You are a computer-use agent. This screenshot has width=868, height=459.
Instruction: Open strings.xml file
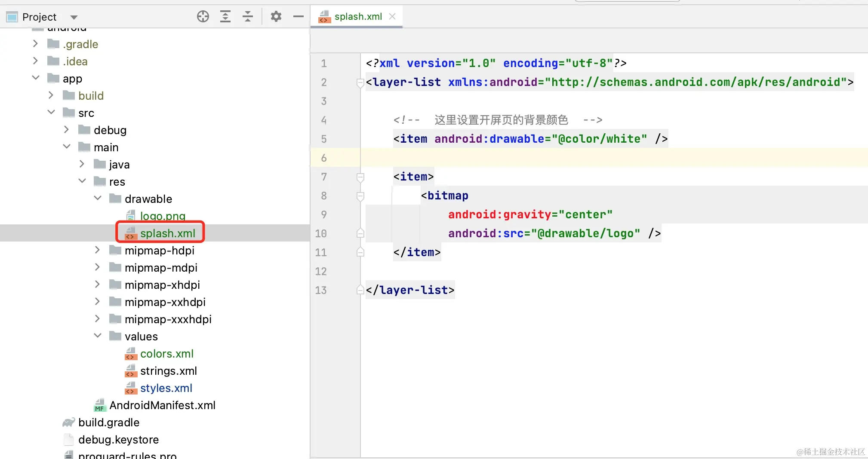point(169,370)
